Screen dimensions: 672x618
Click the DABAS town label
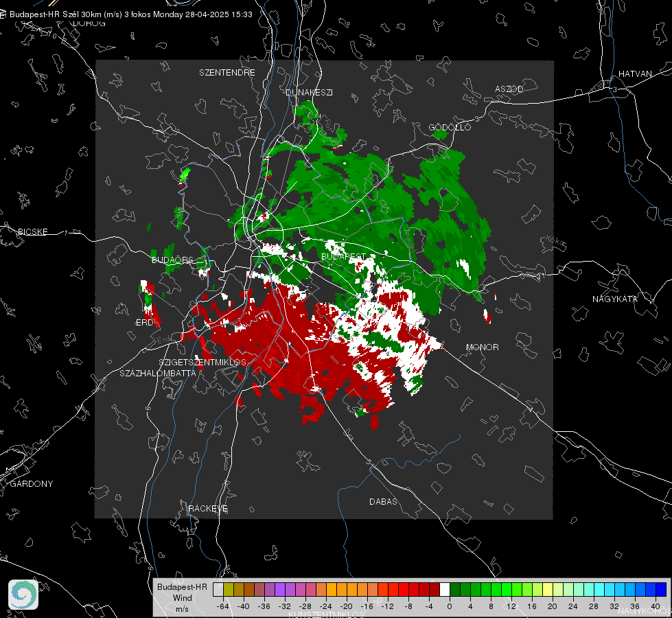tap(383, 501)
